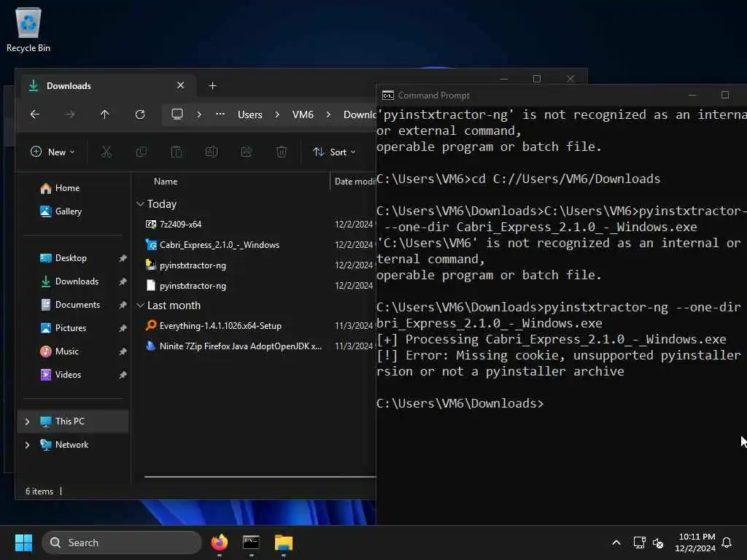747x560 pixels.
Task: Click the pin icon beside Documents
Action: 123,305
